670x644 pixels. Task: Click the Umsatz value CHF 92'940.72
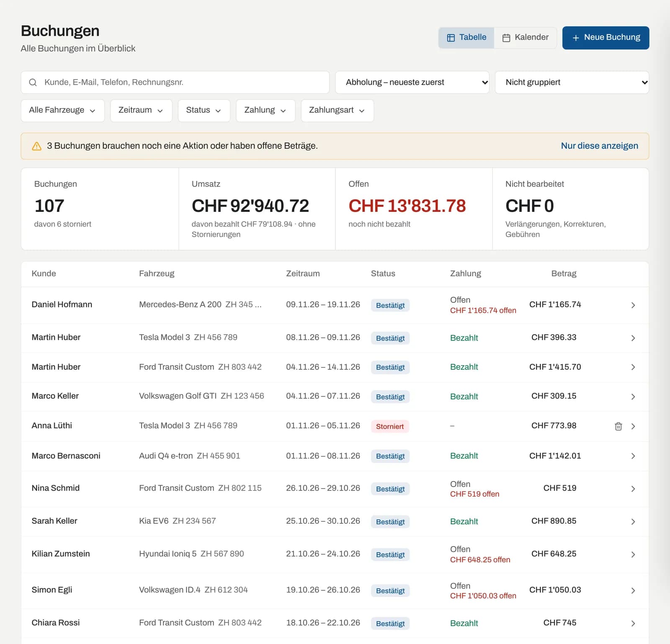point(250,206)
